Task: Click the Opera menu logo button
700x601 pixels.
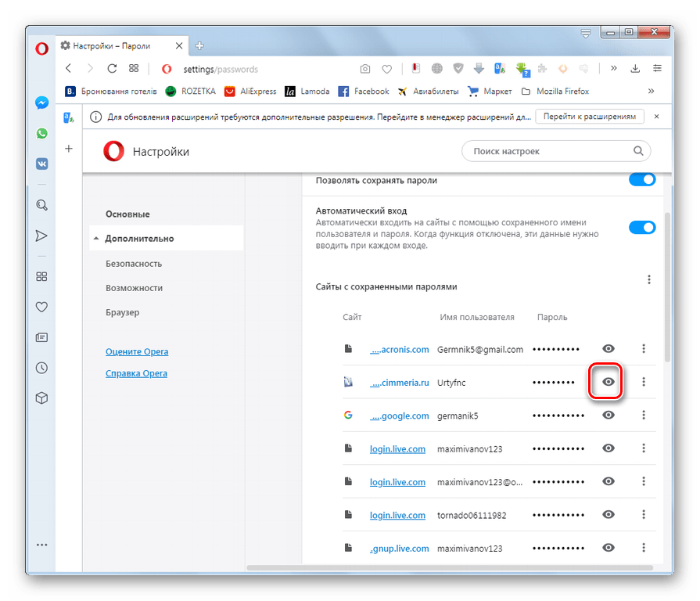Action: [41, 46]
